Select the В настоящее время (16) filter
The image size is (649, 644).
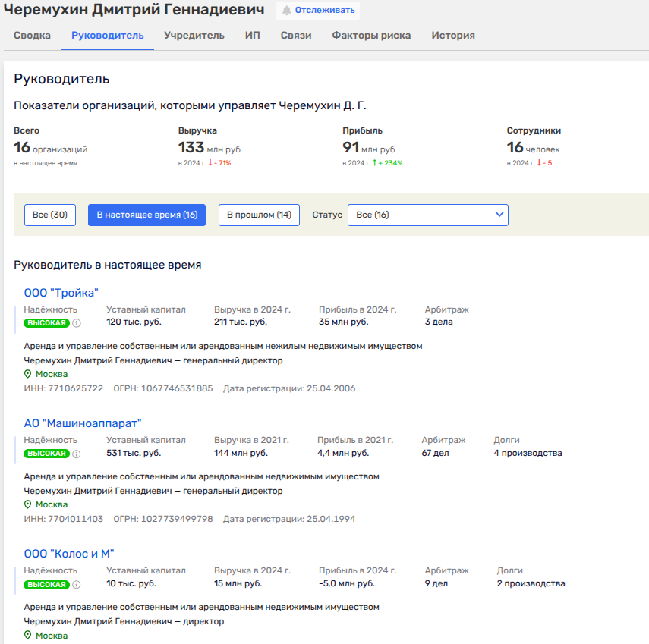(x=147, y=215)
